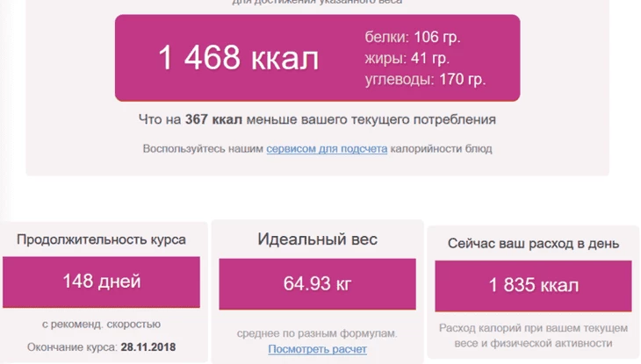The width and height of the screenshot is (641, 364).
Task: Select the жиры: 41 гр. line
Action: pos(407,59)
